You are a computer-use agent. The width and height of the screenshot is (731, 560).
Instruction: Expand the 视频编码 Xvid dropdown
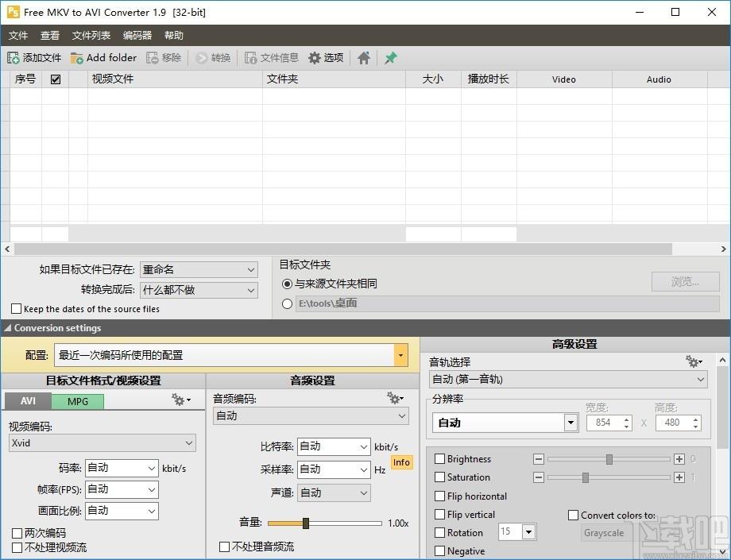[x=188, y=443]
